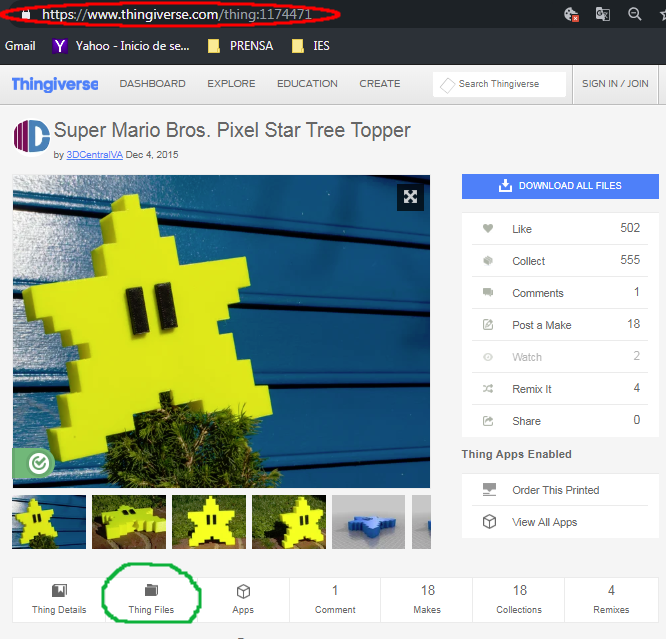Viewport: 666px width, 639px height.
Task: Focus the Search Thingiverse field
Action: [x=499, y=84]
